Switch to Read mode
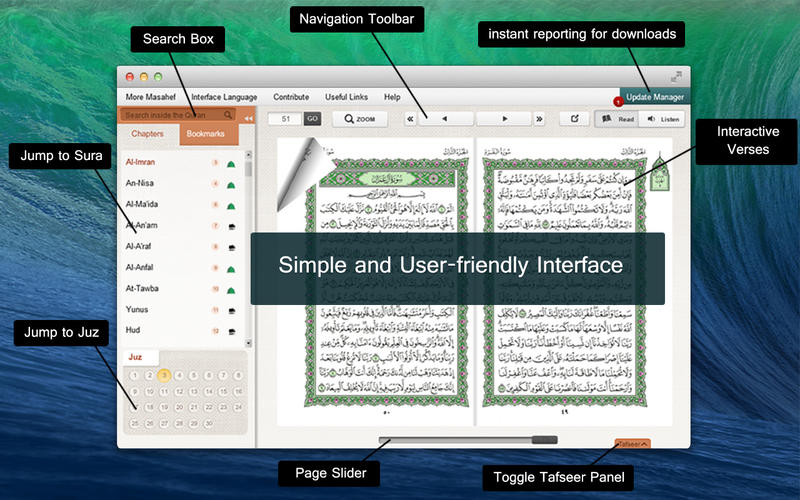Viewport: 800px width, 500px height. [x=617, y=119]
